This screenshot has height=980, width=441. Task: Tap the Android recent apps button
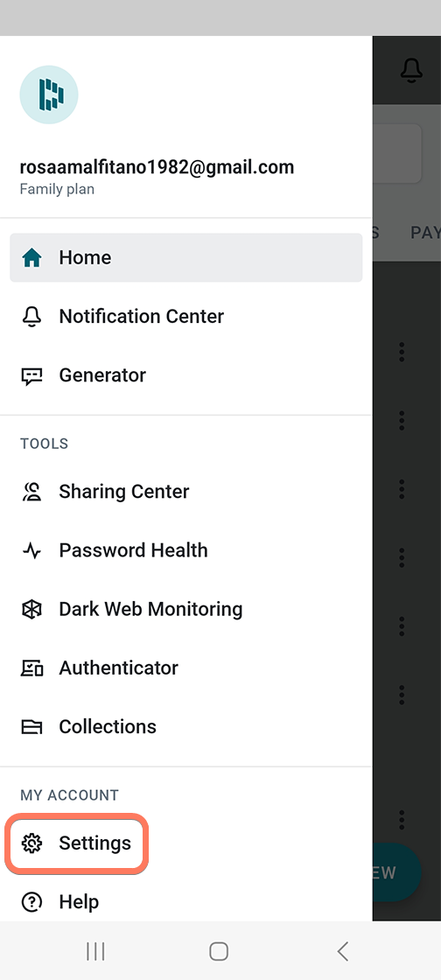click(x=95, y=951)
